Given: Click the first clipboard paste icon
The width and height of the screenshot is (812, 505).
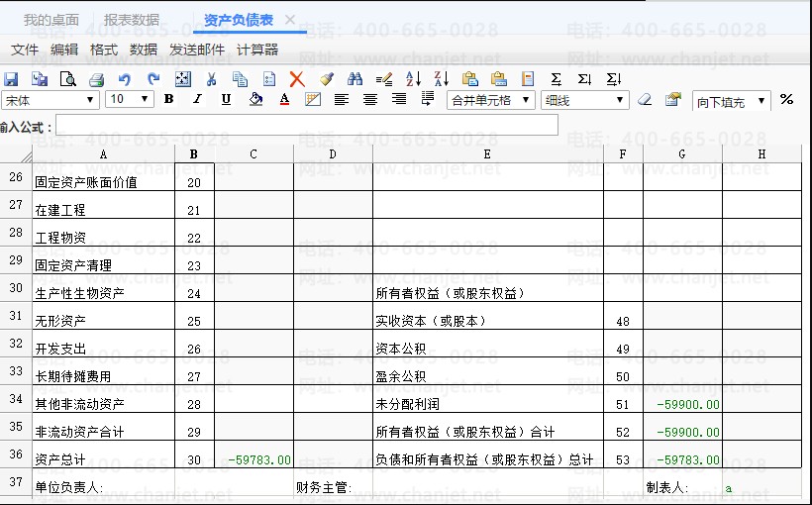Looking at the screenshot, I should (470, 79).
